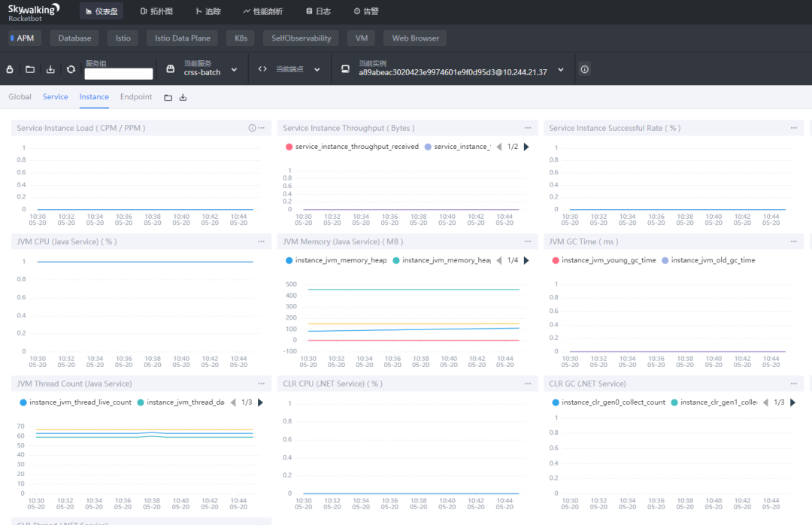Toggle instance_jvm_thread_live_count legend series

[76, 402]
